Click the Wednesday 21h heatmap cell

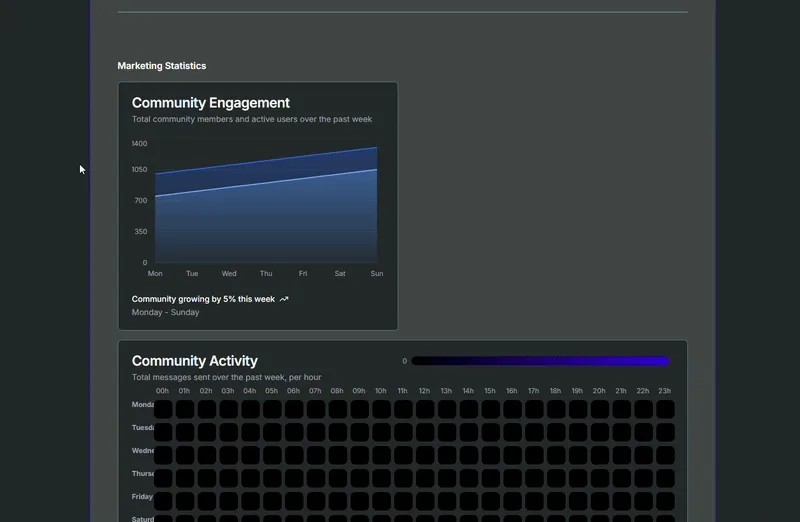[x=622, y=455]
